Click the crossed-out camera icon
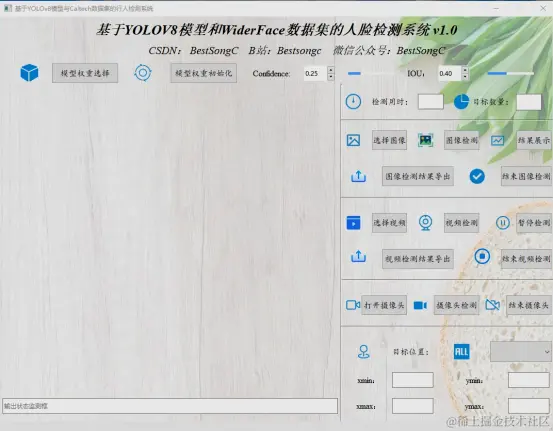The image size is (554, 432). coord(493,305)
